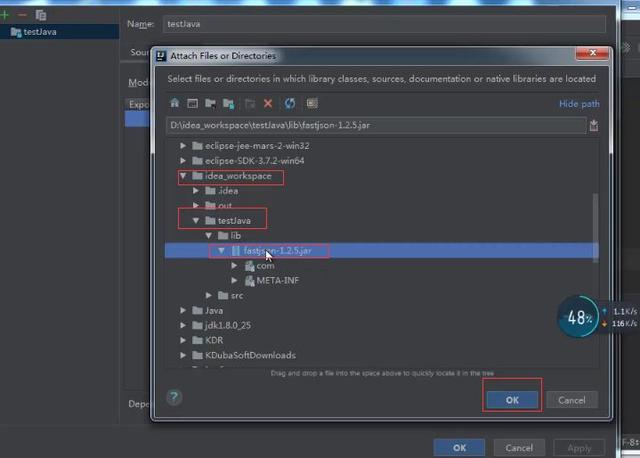Expand the Java folder
Image resolution: width=640 pixels, height=458 pixels.
point(183,310)
